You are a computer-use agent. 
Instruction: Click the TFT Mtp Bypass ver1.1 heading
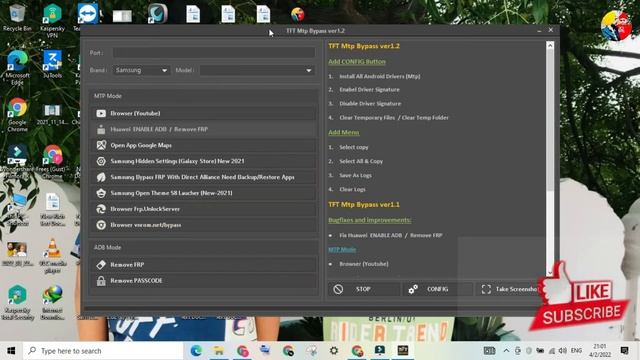pyautogui.click(x=364, y=204)
